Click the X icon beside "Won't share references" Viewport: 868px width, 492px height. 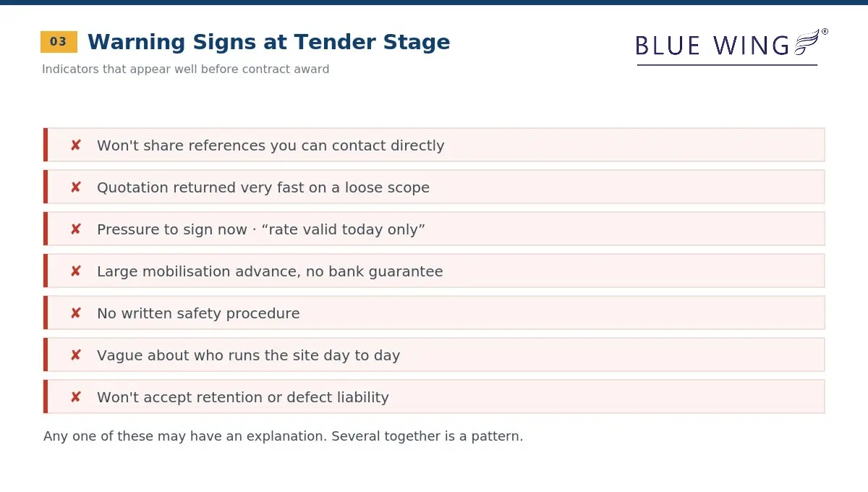[76, 145]
